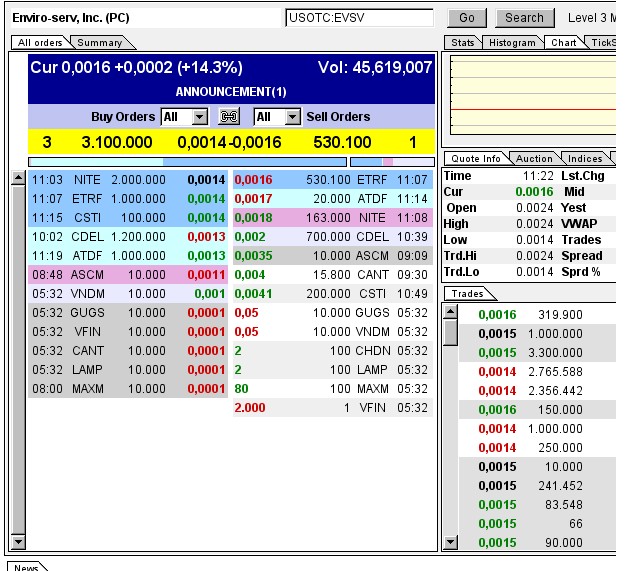Click the Open 0.0024 quote row
Screen dimensions: 626x571
pos(500,208)
